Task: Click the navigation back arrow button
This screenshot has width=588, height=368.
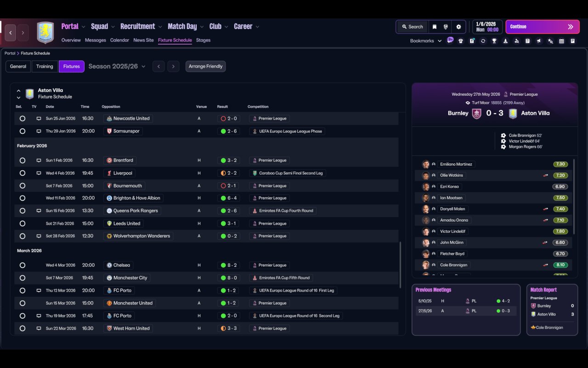Action: pyautogui.click(x=11, y=33)
